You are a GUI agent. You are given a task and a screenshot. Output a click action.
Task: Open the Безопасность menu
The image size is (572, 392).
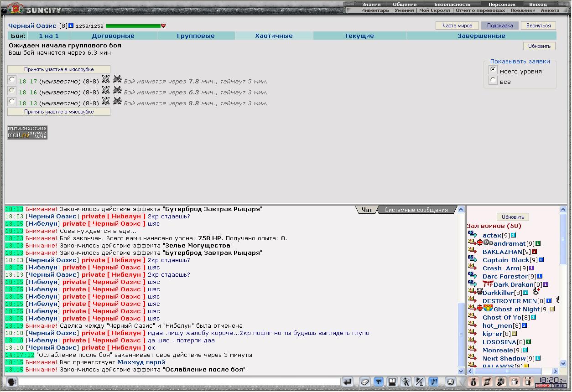452,4
